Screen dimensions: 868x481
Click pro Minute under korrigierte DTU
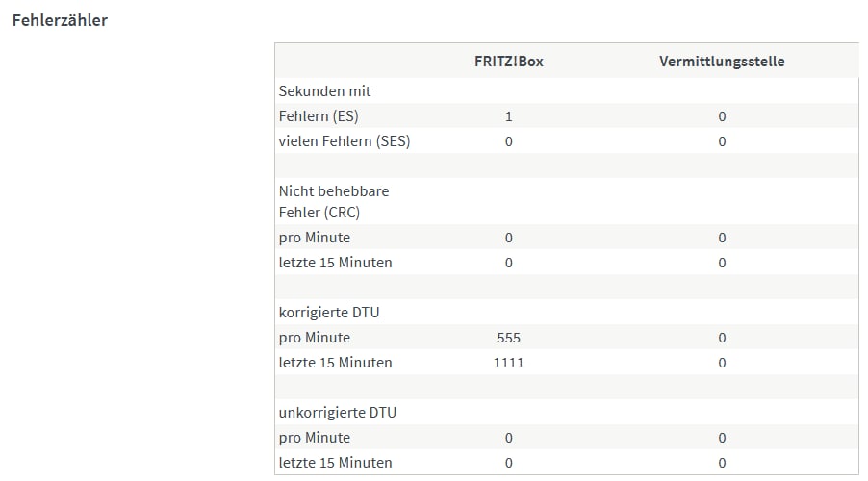315,338
